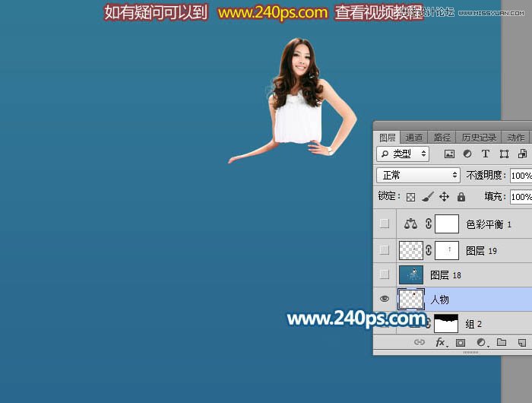This screenshot has height=403, width=532.
Task: Open layer style fx menu
Action: [440, 343]
